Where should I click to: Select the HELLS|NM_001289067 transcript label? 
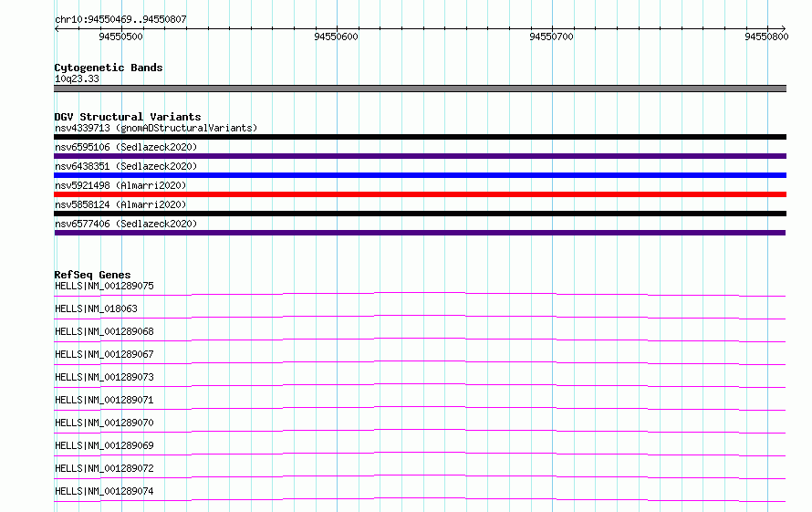click(x=104, y=354)
